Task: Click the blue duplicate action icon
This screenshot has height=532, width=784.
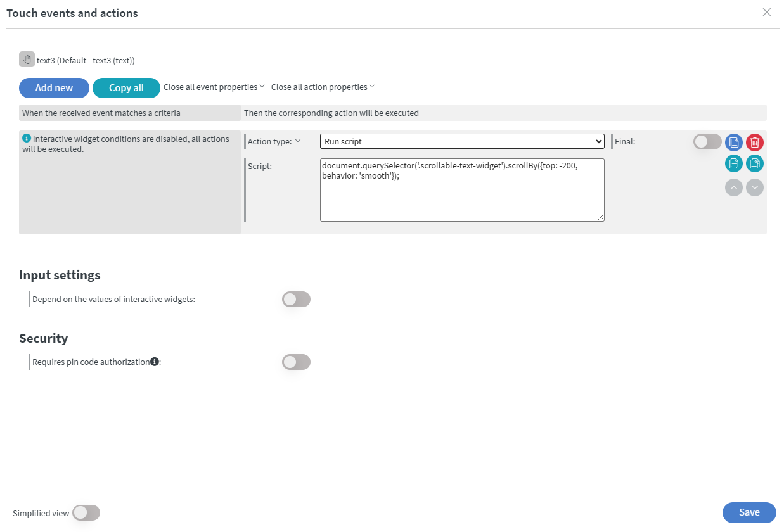Action: coord(734,142)
